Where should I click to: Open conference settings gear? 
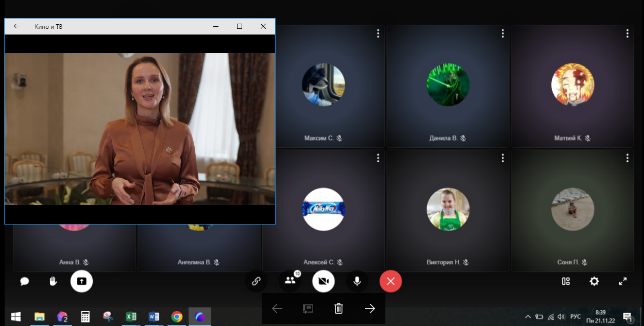click(x=594, y=281)
